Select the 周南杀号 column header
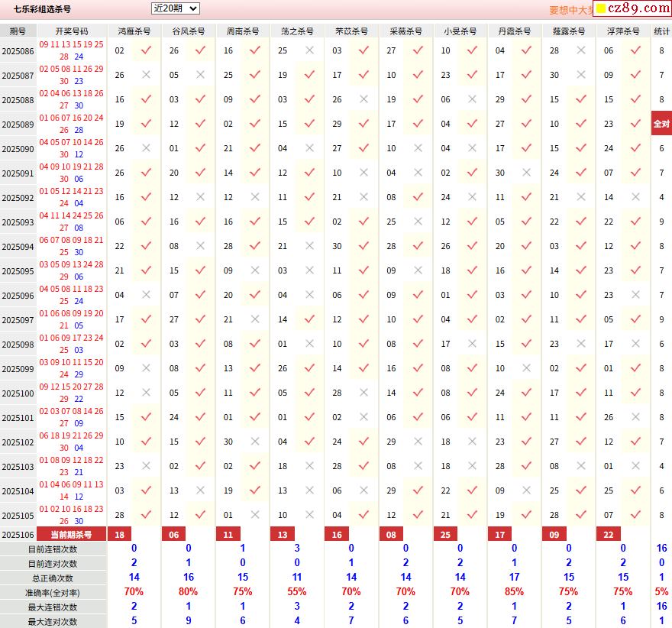 click(x=243, y=31)
